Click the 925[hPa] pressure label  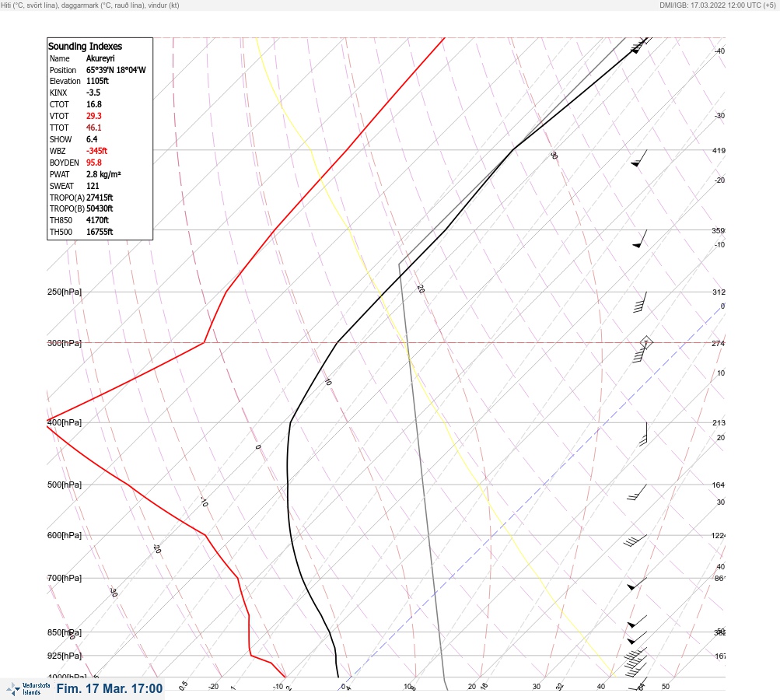coord(65,656)
